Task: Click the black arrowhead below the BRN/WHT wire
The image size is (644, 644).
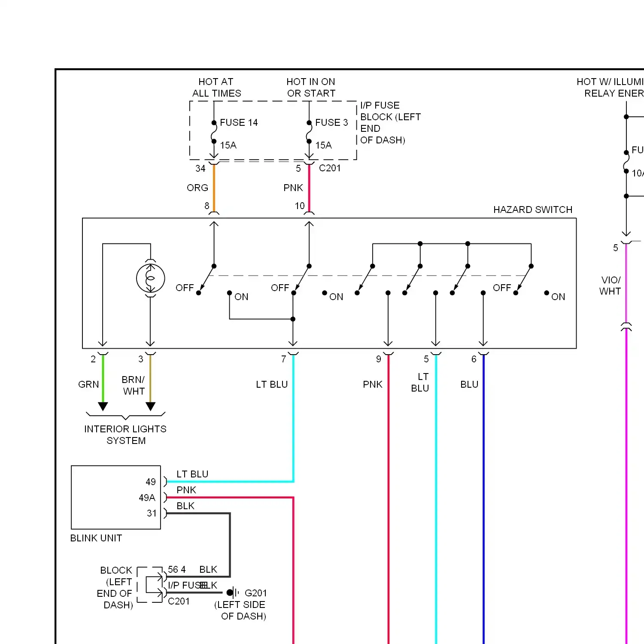Action: click(150, 407)
